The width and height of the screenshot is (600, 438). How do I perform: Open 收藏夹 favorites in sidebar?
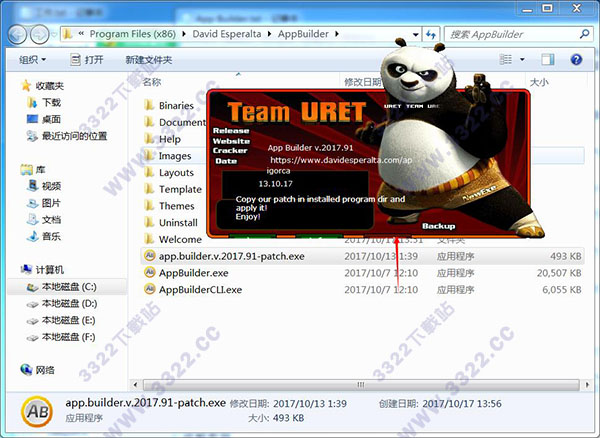pyautogui.click(x=42, y=86)
